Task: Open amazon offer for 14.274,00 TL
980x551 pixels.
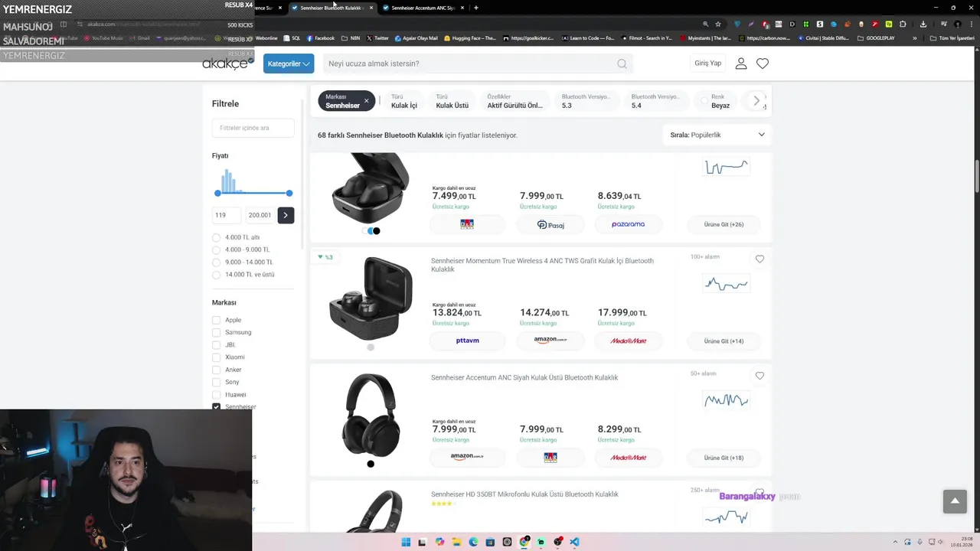Action: (x=550, y=341)
